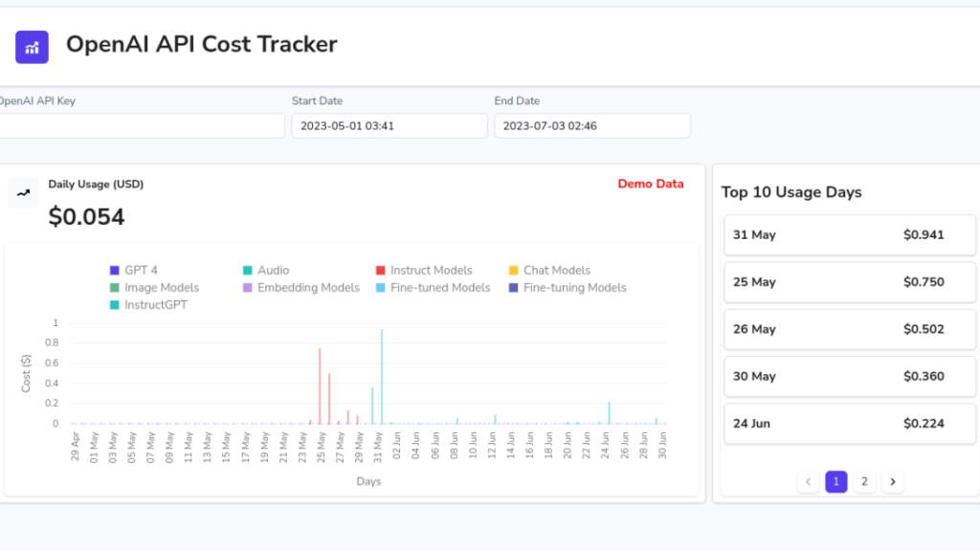Toggle Audio series in chart legend
Screen dimensions: 980x551
pos(265,271)
